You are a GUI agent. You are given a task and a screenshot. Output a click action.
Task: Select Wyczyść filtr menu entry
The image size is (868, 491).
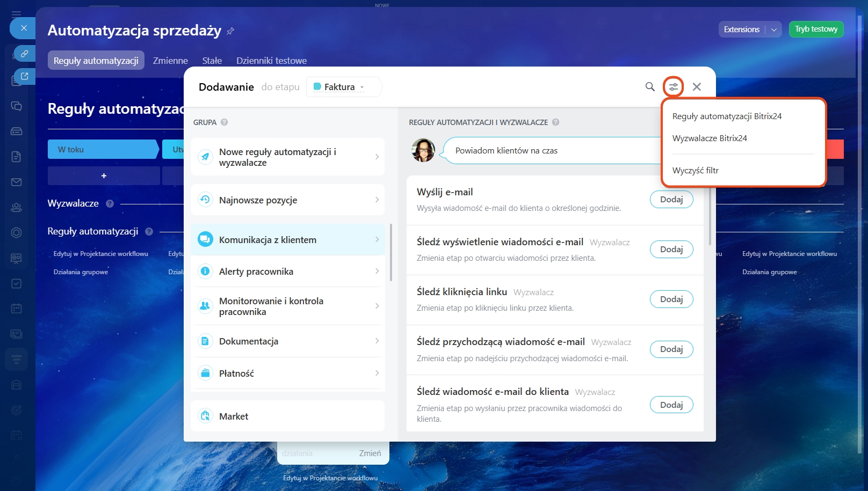pos(695,171)
